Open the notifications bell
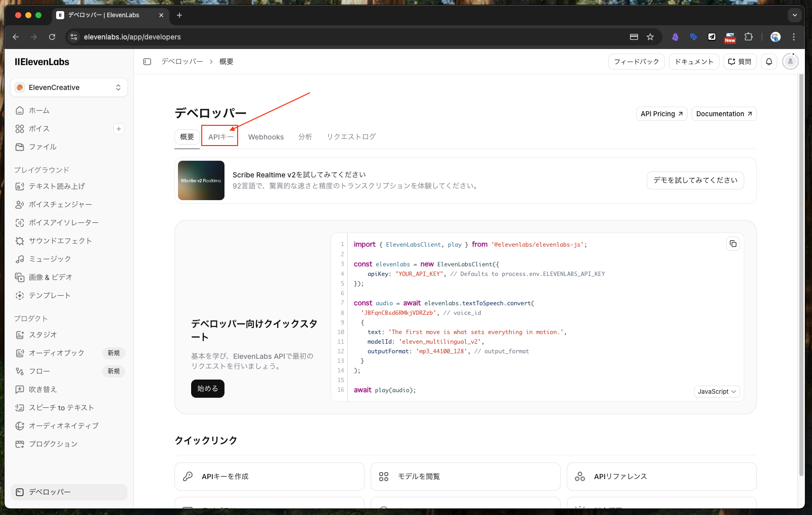812x515 pixels. coord(769,62)
